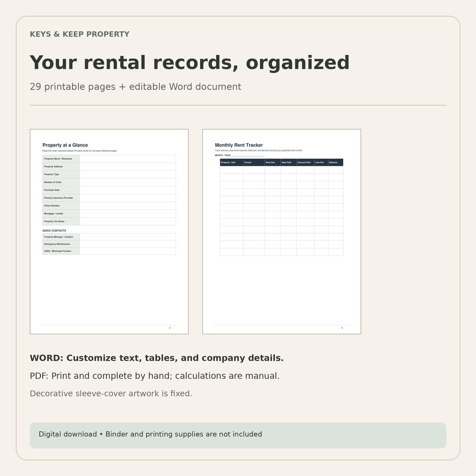Click the 'Property Type' row label
Image resolution: width=476 pixels, height=476 pixels.
[61, 175]
